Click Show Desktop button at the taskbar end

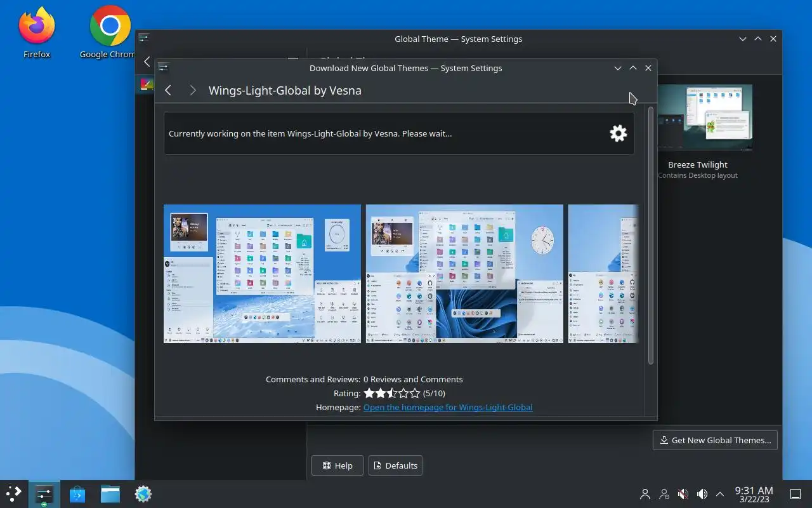tap(795, 494)
